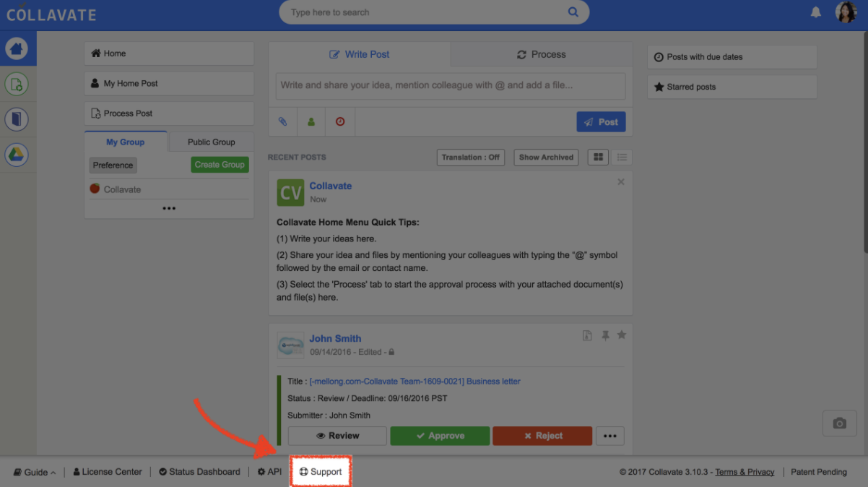
Task: Open the notebook icon in left sidebar
Action: click(17, 119)
